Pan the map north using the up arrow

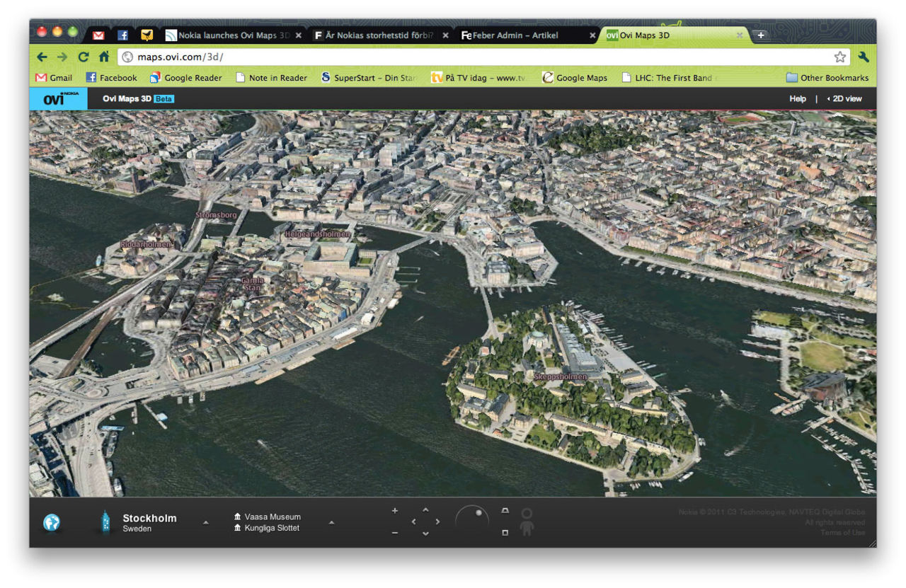tap(425, 509)
